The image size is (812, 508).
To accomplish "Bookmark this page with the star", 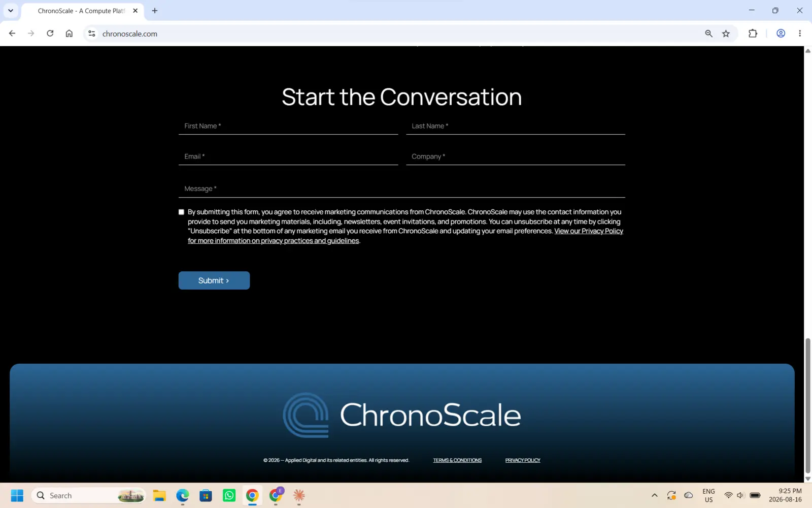I will [x=726, y=34].
